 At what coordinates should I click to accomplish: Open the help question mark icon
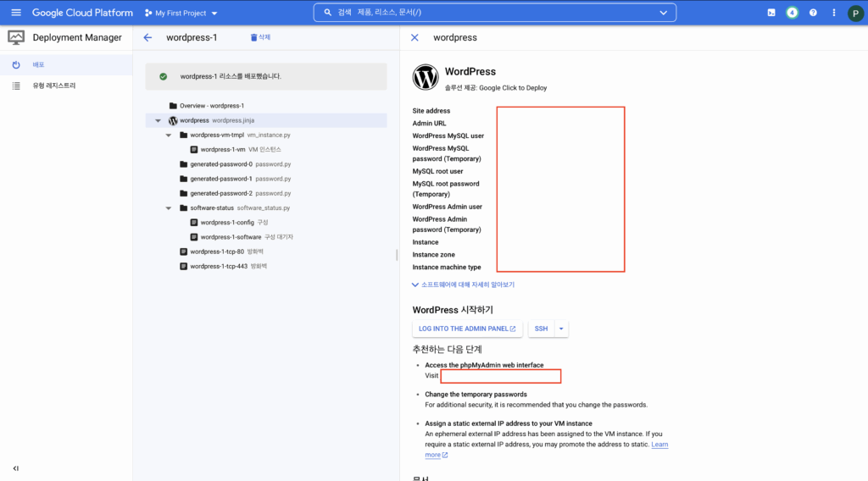coord(813,13)
